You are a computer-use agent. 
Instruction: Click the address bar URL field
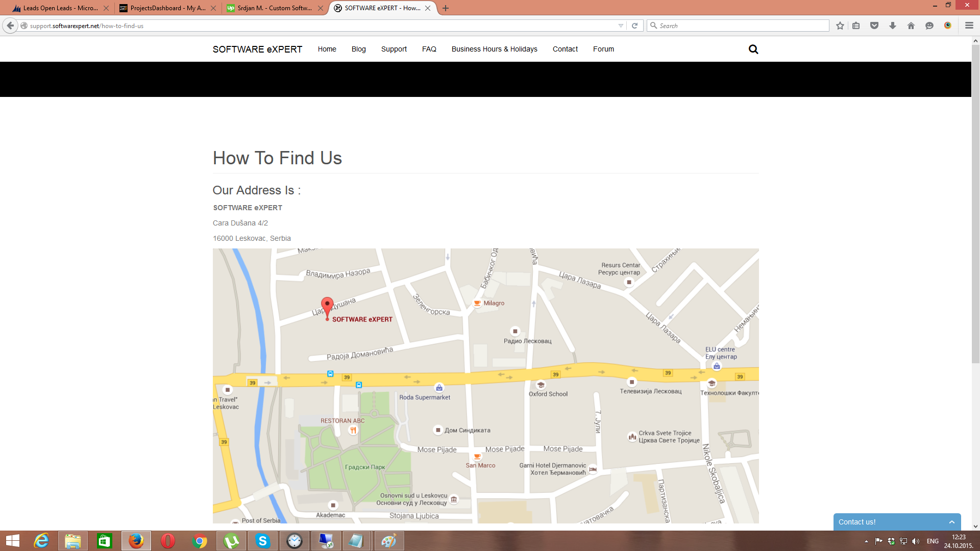(322, 26)
